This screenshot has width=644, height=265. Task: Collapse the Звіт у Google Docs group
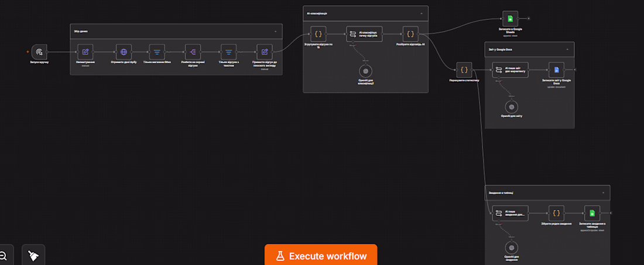point(567,49)
